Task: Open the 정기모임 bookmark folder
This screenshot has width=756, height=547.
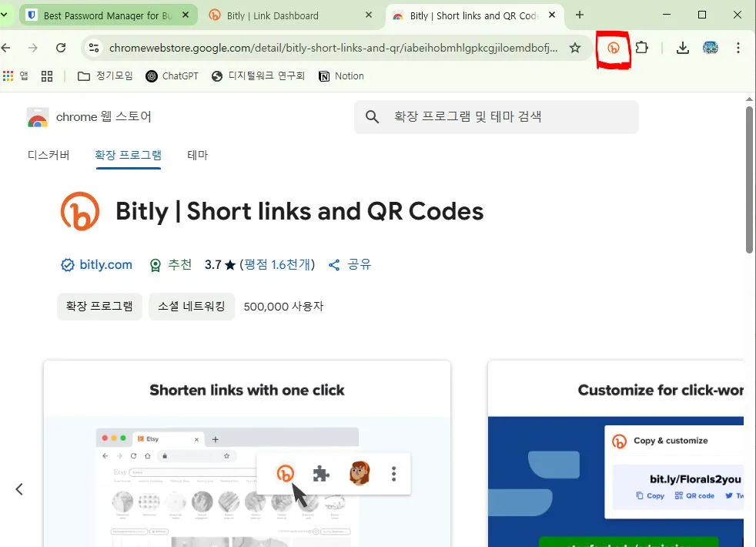Action: pos(105,76)
